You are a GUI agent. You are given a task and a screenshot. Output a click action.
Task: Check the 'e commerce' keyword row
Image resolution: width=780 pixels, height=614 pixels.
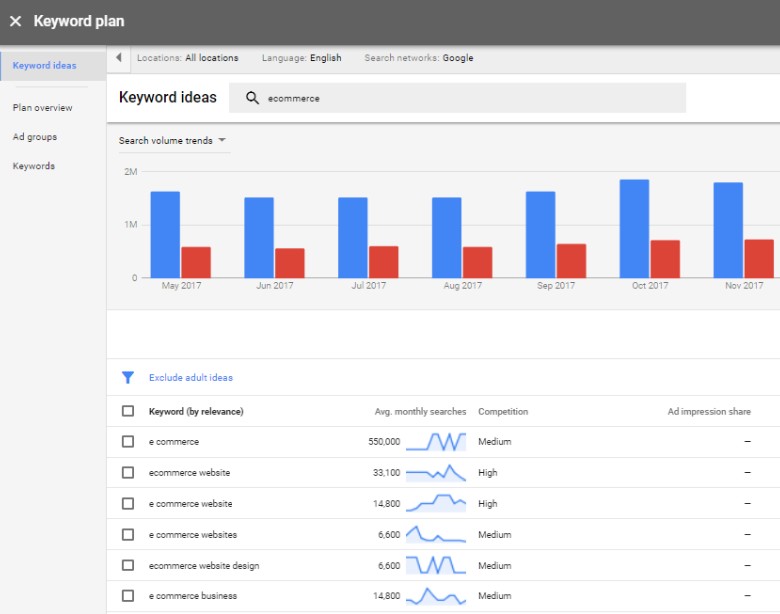coord(128,442)
